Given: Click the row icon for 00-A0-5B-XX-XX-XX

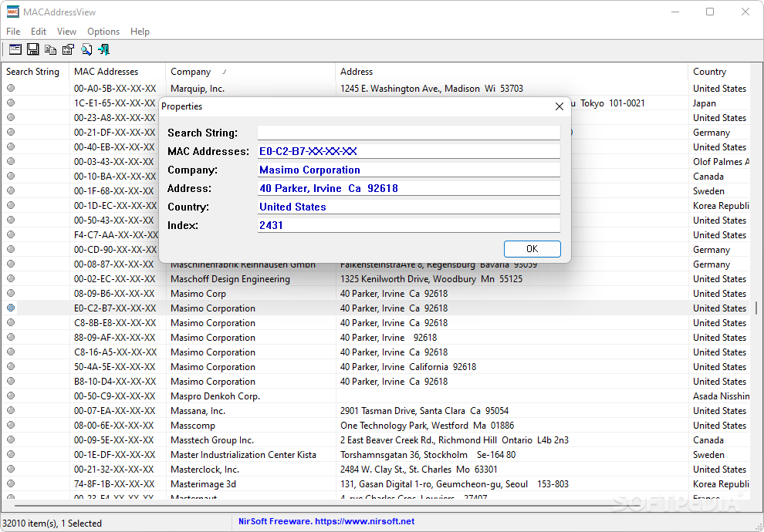Looking at the screenshot, I should (x=11, y=88).
